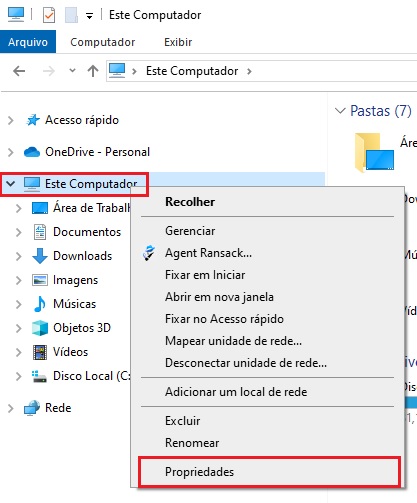This screenshot has width=417, height=503.
Task: Open the Computador ribbon tab
Action: click(103, 42)
